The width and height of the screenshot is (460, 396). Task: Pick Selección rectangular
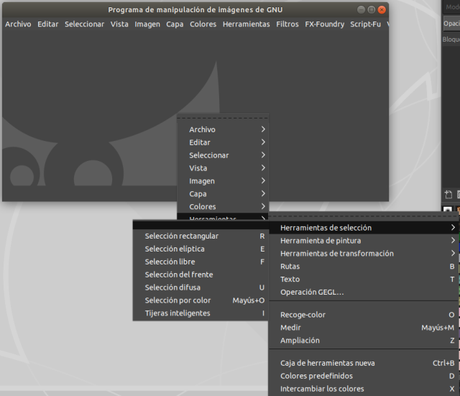pyautogui.click(x=200, y=236)
